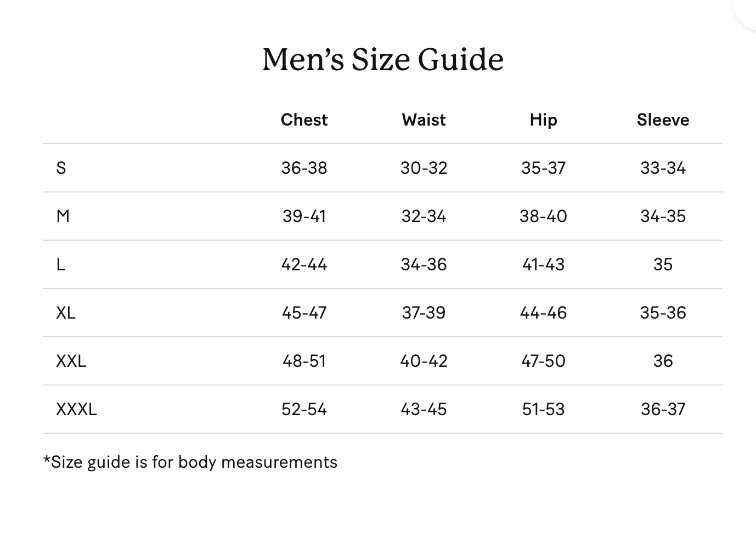Select the M size row label
The image size is (756, 533).
[63, 216]
